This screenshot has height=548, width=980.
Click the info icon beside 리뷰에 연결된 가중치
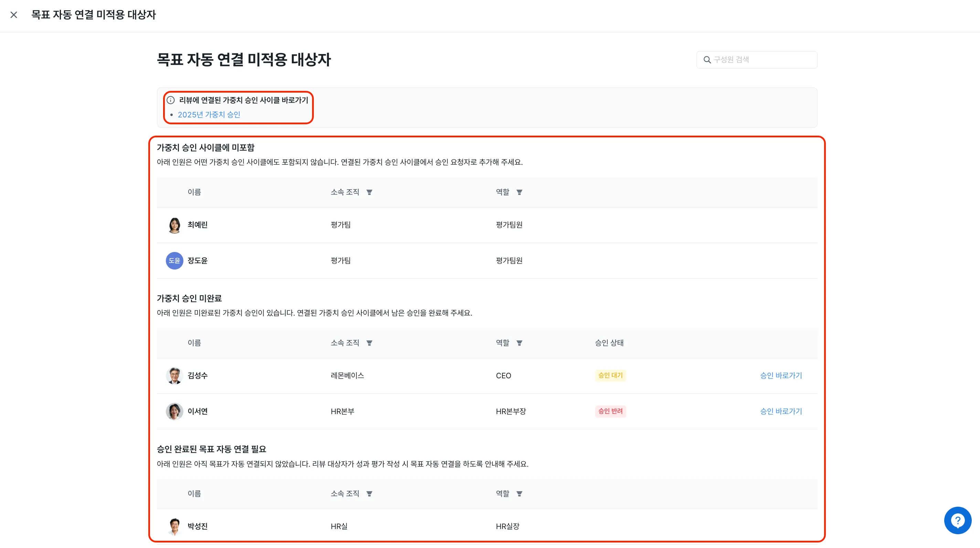[171, 100]
